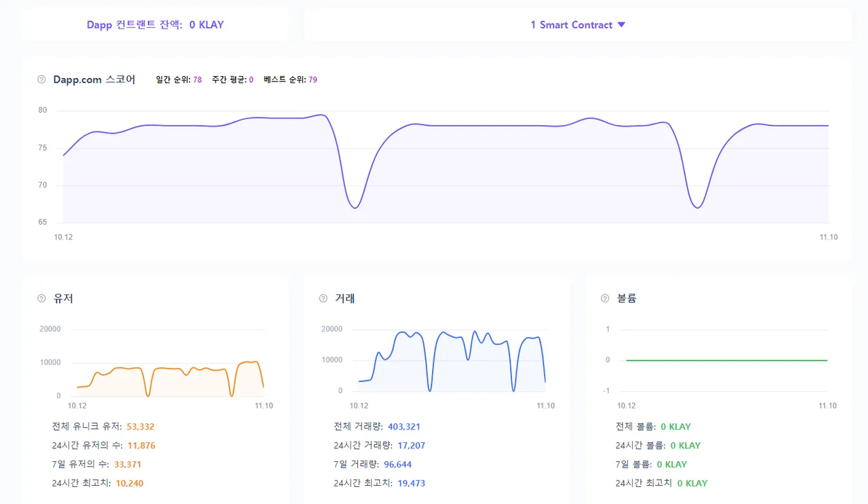Expand the 1 Smart Contract dropdown
Screen dimensions: 868x504
pos(577,25)
